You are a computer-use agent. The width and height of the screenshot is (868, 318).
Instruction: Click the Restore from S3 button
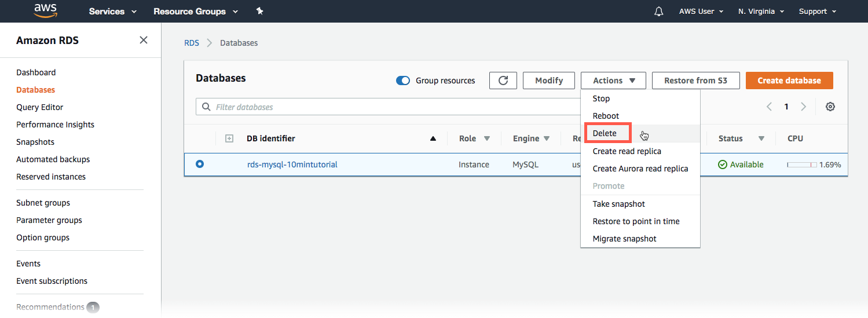[695, 81]
